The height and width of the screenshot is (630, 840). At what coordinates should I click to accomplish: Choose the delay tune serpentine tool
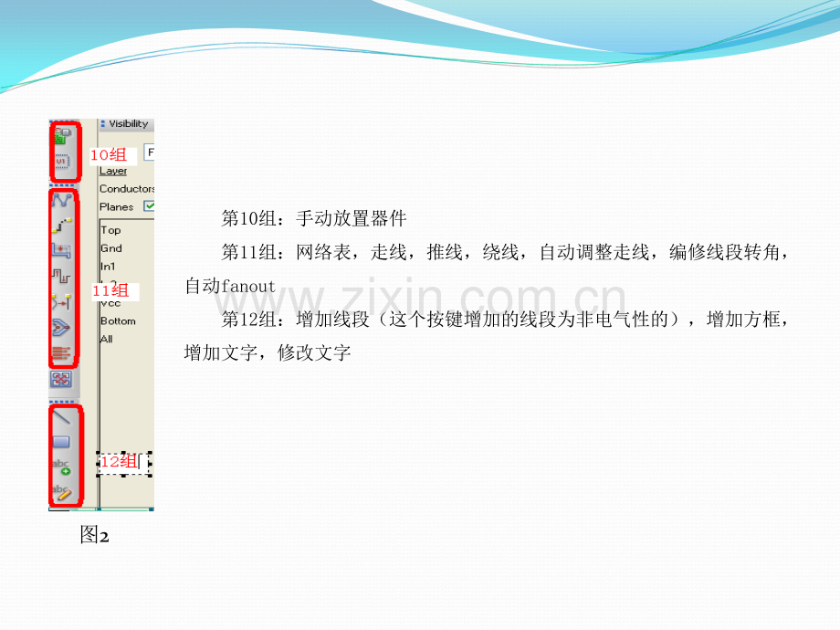[x=61, y=276]
